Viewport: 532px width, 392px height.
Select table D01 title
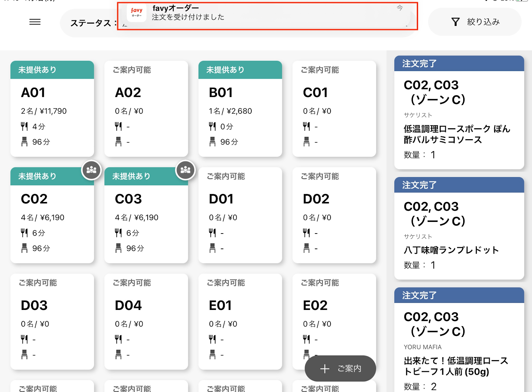221,199
